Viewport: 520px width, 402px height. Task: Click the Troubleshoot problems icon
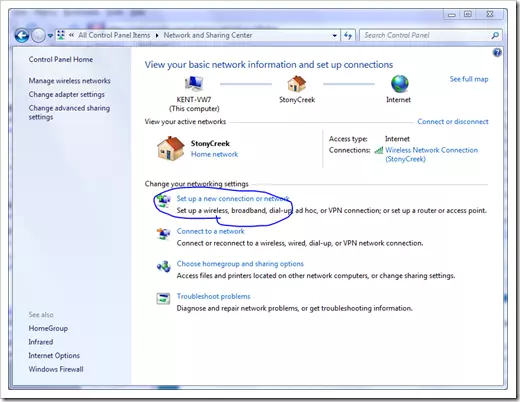click(x=163, y=298)
